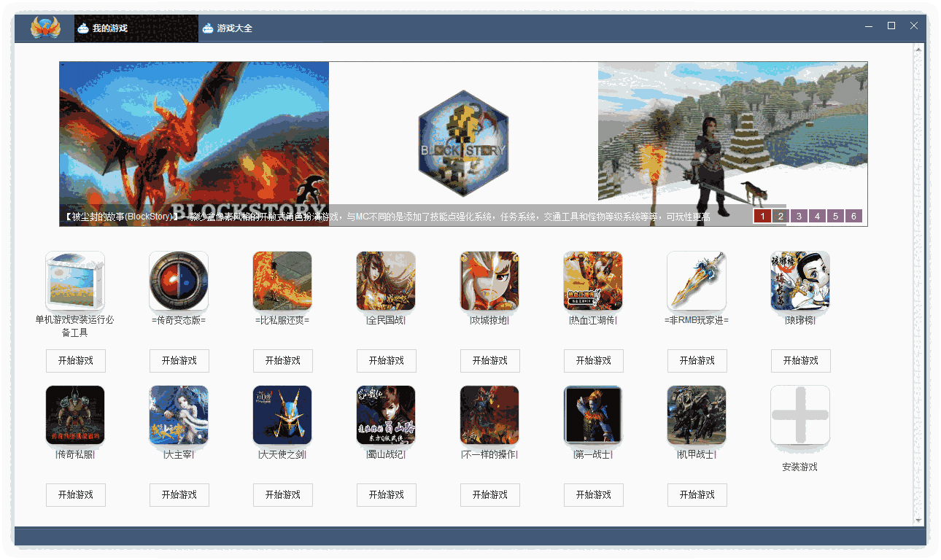Select the 热血江湖传 game icon
The height and width of the screenshot is (560, 941).
click(x=593, y=281)
